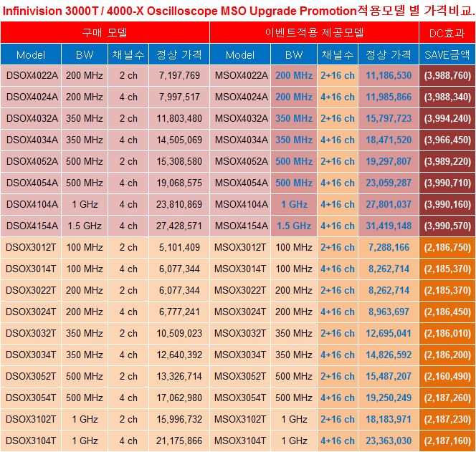476x452 pixels.
Task: Click the DSOX4052A model cell
Action: click(31, 161)
